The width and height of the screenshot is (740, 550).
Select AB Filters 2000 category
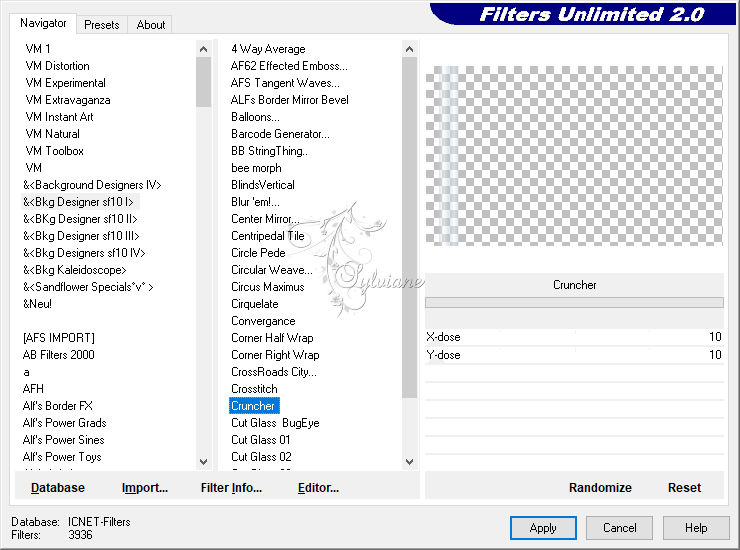click(59, 355)
